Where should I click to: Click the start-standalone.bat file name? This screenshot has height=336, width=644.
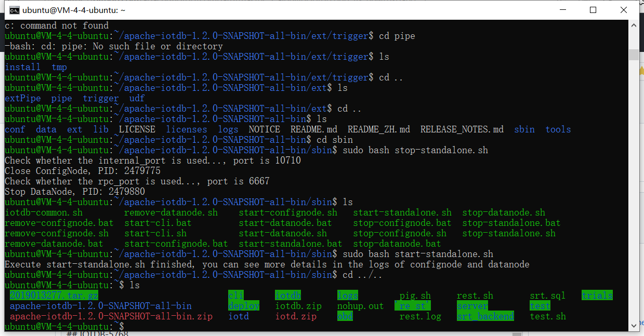tap(291, 244)
